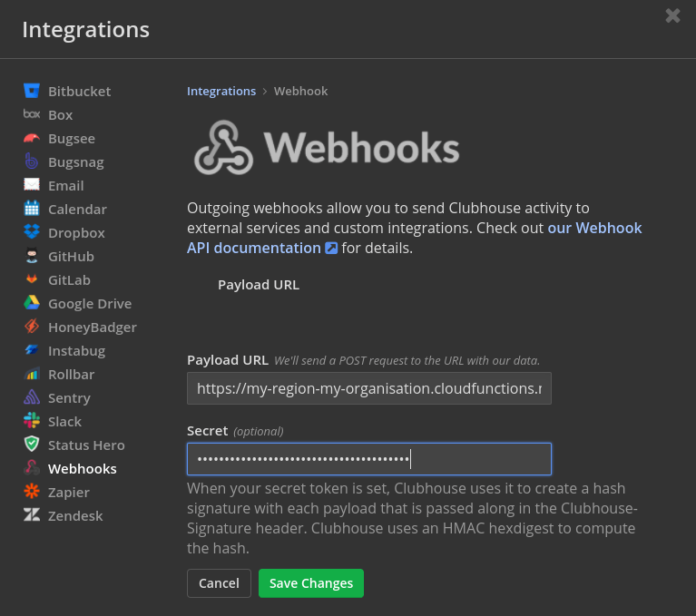Click the Zapier asterisk icon

pos(32,492)
